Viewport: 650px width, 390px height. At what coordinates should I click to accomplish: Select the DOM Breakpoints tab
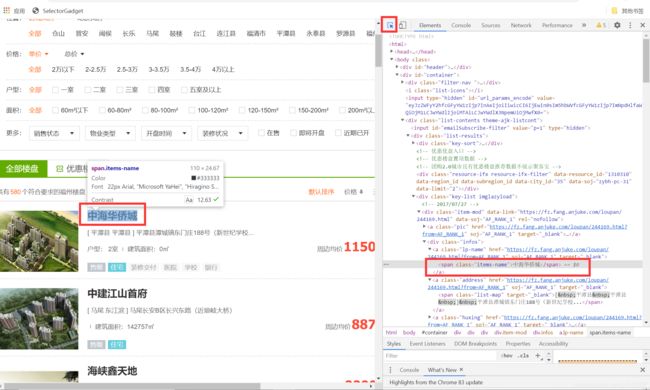pos(475,344)
